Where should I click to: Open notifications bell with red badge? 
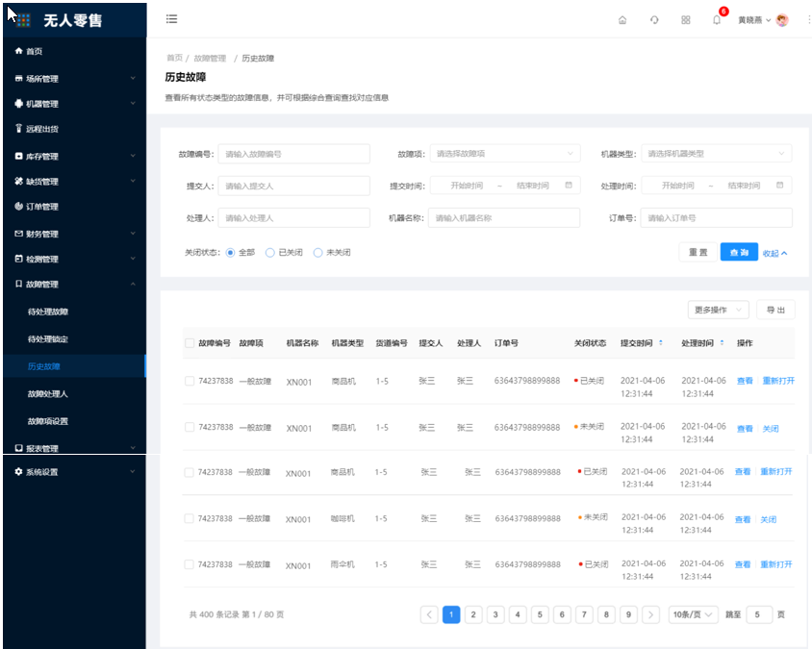tap(717, 19)
